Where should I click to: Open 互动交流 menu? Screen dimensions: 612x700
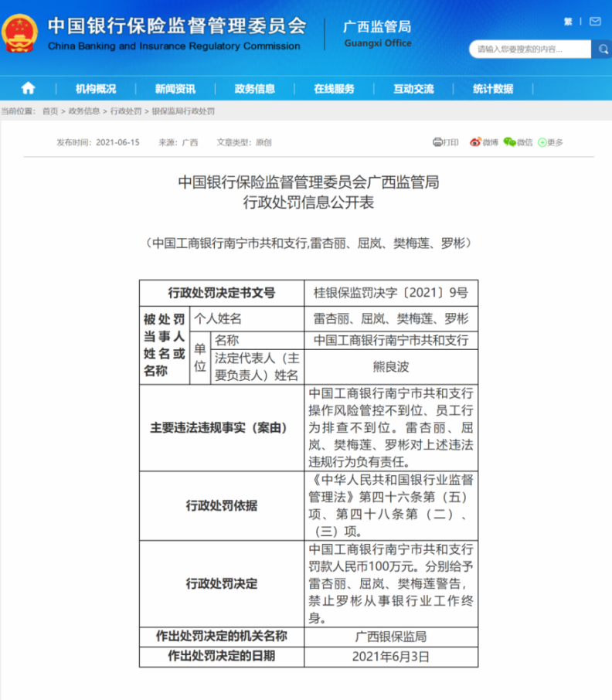coord(413,89)
